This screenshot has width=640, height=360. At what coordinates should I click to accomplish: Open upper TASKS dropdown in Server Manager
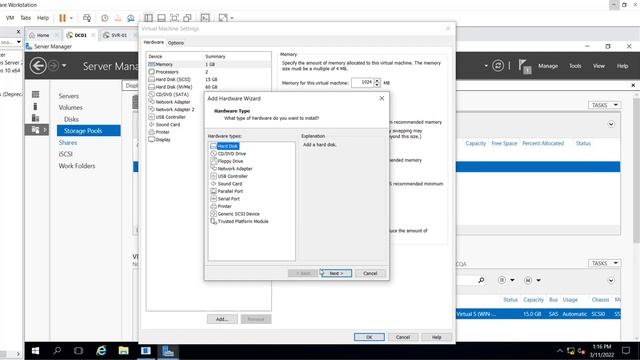pyautogui.click(x=604, y=105)
